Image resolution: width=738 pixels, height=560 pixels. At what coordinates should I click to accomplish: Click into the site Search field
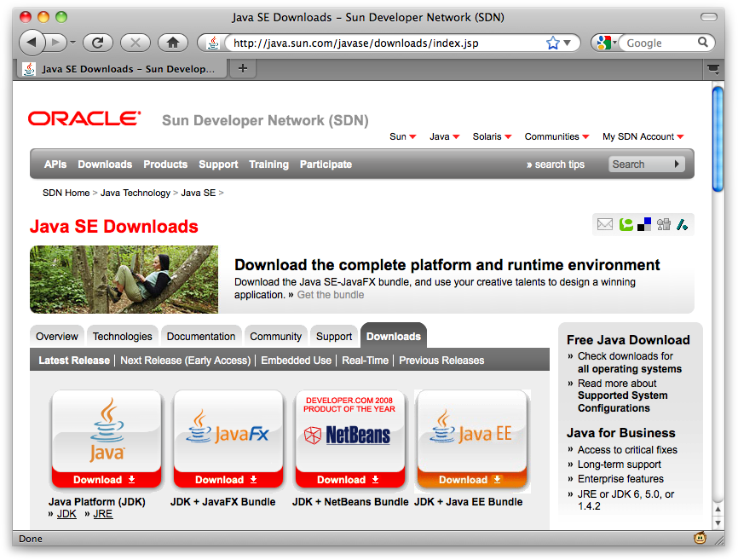coord(640,164)
